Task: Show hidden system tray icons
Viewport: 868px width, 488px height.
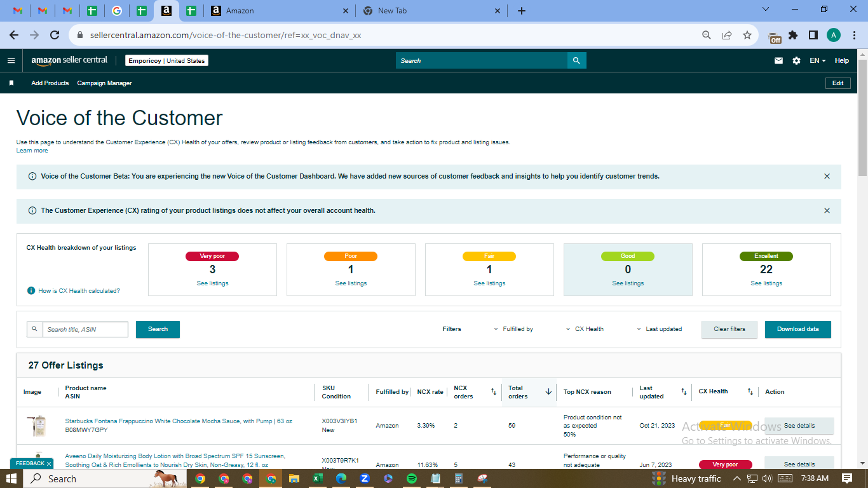Action: coord(737,478)
